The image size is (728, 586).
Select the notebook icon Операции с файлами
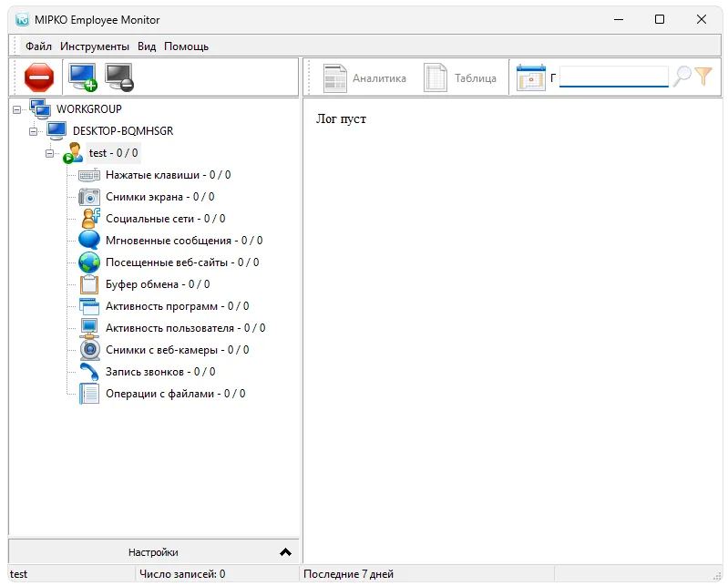pos(89,394)
